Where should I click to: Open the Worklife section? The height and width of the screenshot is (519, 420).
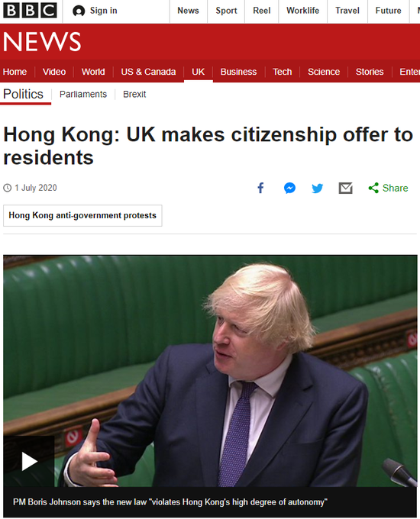[302, 11]
